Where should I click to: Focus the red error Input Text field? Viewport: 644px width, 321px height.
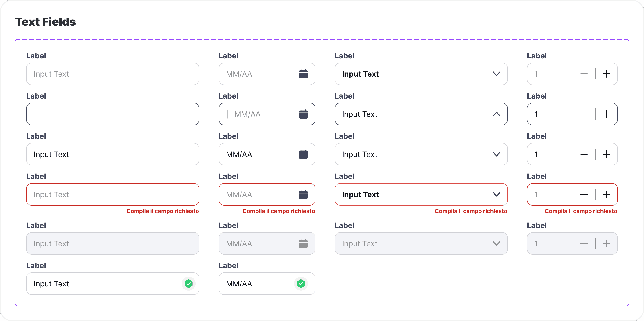pyautogui.click(x=113, y=194)
